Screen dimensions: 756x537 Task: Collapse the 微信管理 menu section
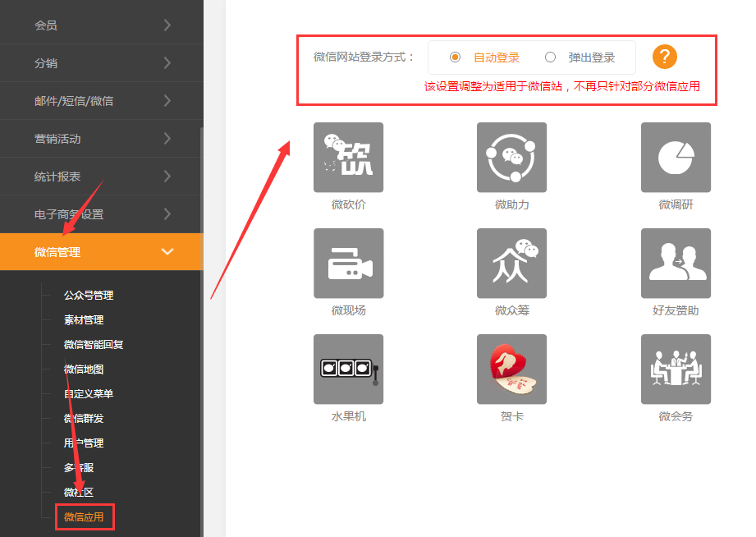pyautogui.click(x=101, y=252)
